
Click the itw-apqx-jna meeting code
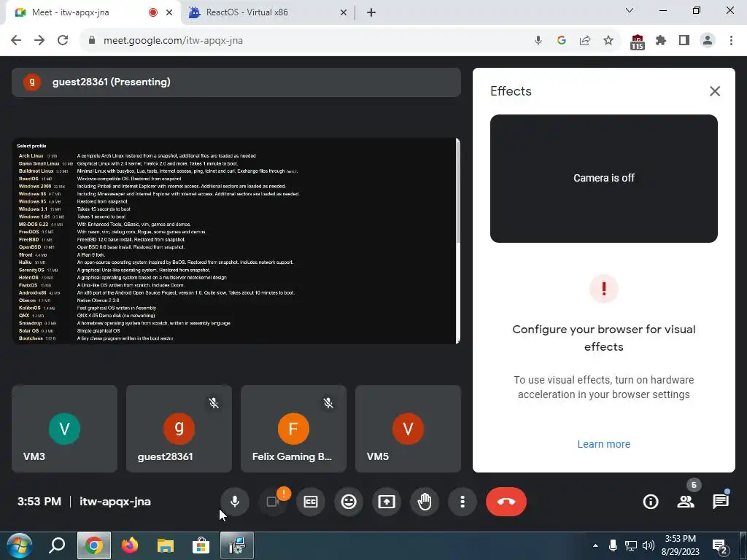coord(115,502)
